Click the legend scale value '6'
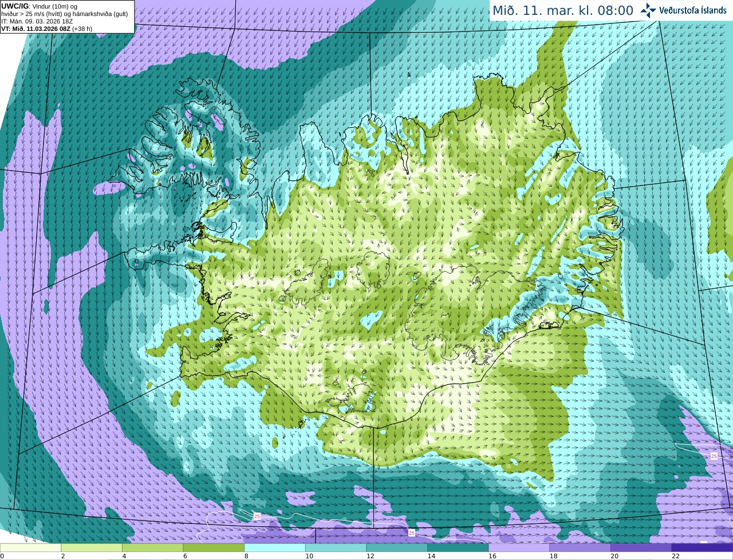Image resolution: width=733 pixels, height=560 pixels. tap(185, 556)
